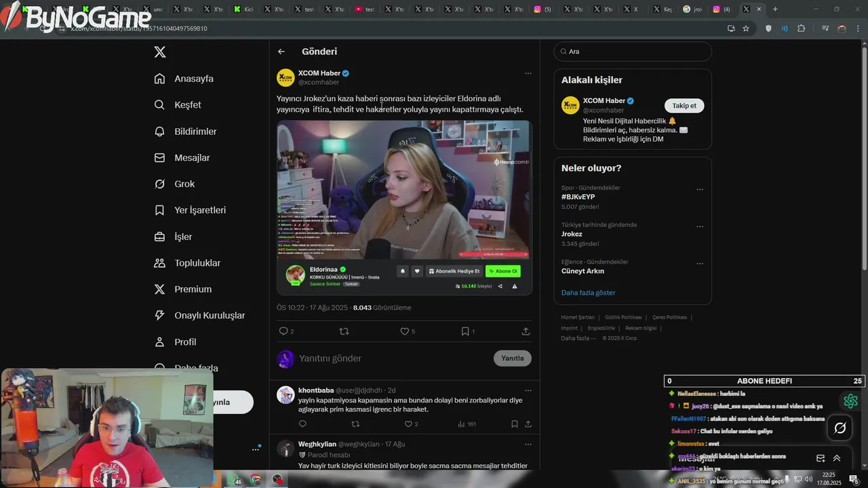Screen dimensions: 868x488
Task: Reply icon on khontbaba's comment
Action: click(x=302, y=424)
